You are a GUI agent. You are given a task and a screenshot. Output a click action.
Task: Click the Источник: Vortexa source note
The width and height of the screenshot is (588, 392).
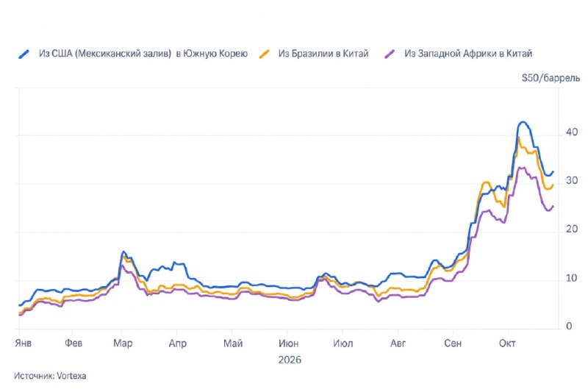(50, 376)
